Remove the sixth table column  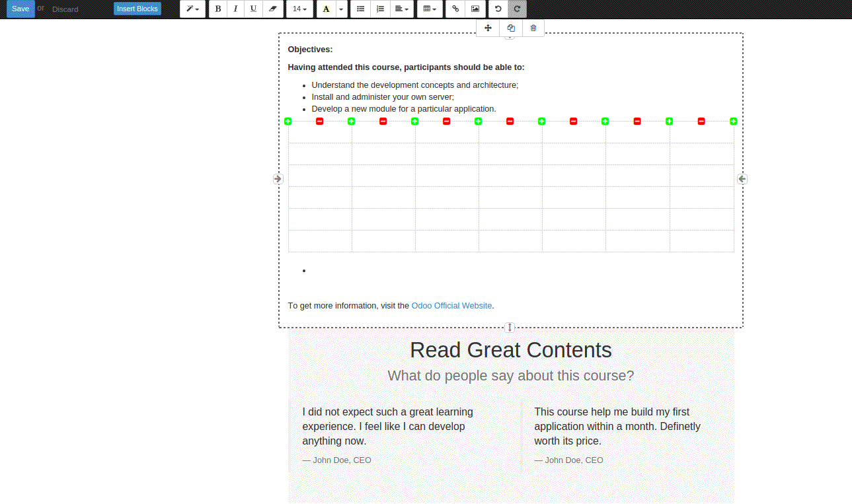[637, 121]
